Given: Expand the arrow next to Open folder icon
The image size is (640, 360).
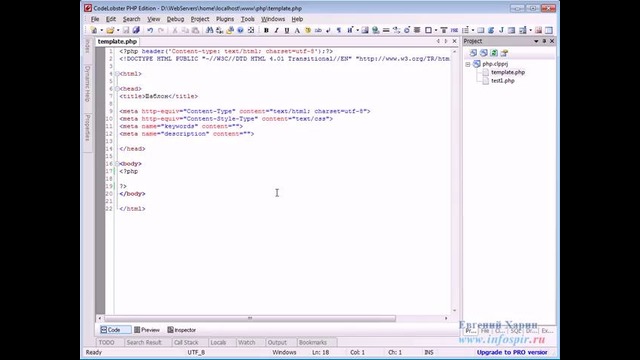Looking at the screenshot, I should point(118,30).
